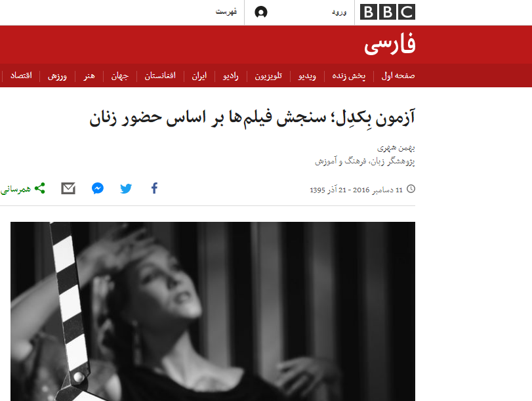Viewport: 532px width, 401px height.
Task: Open افغانستان section
Action: pos(160,75)
